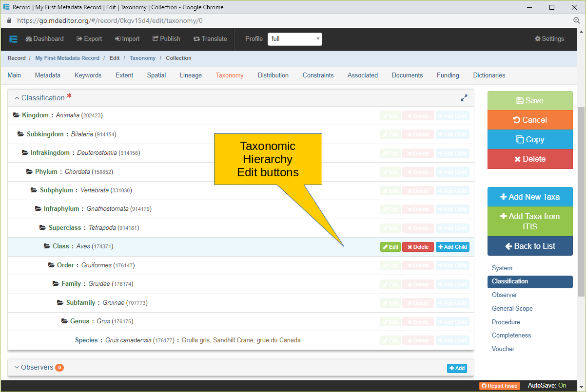
Task: Click Add Child on the Genus Grus row
Action: coord(452,322)
